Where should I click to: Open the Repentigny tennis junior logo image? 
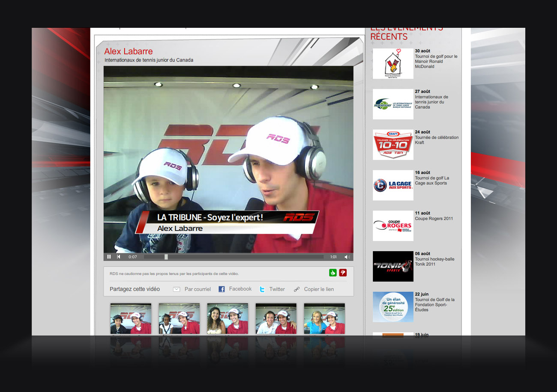[x=393, y=104]
